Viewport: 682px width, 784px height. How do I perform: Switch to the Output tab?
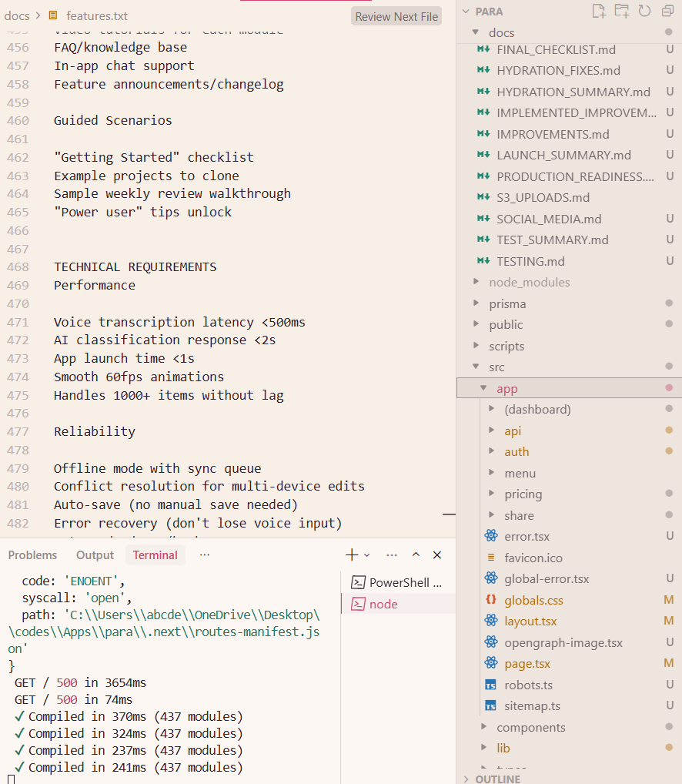point(95,555)
